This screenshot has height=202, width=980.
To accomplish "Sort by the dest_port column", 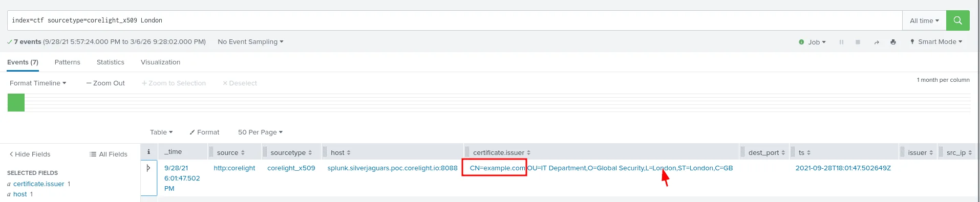I will tap(766, 152).
